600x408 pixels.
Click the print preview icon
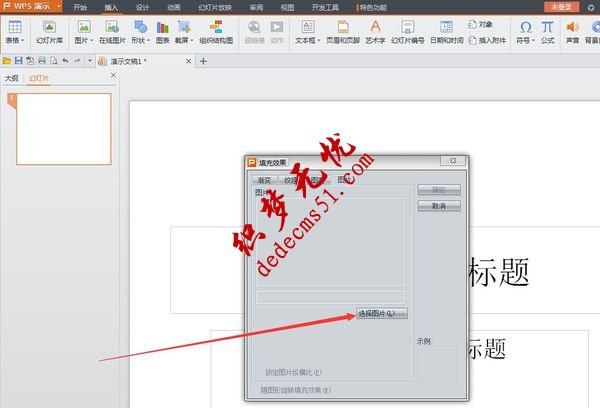(54, 60)
